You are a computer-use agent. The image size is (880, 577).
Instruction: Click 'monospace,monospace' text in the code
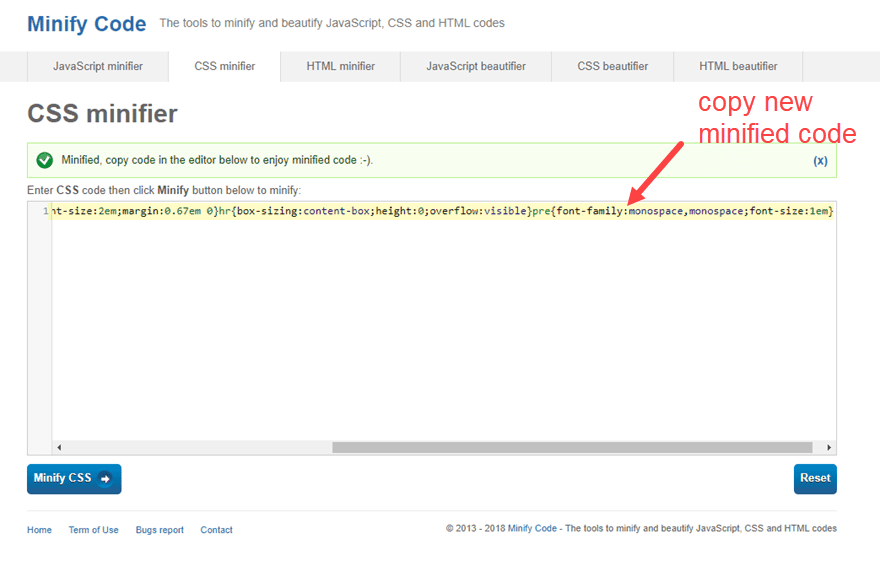point(685,211)
